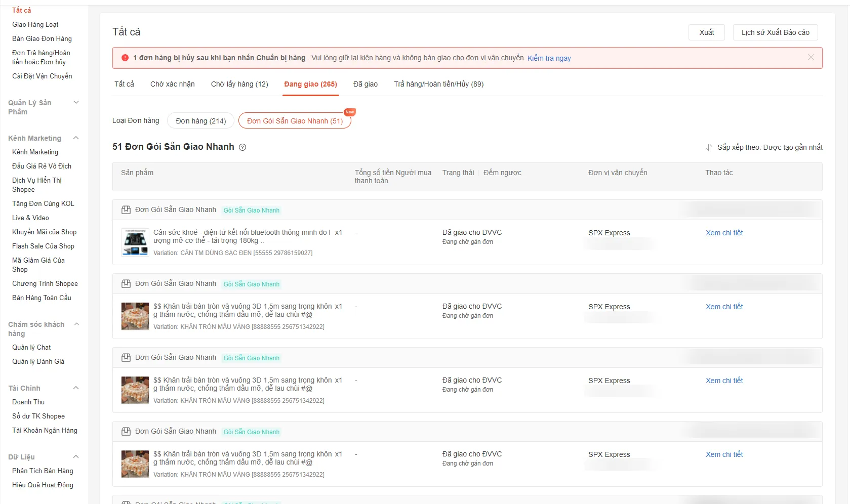Filter by Đơn hàng (214) order type
850x504 pixels.
tap(201, 121)
